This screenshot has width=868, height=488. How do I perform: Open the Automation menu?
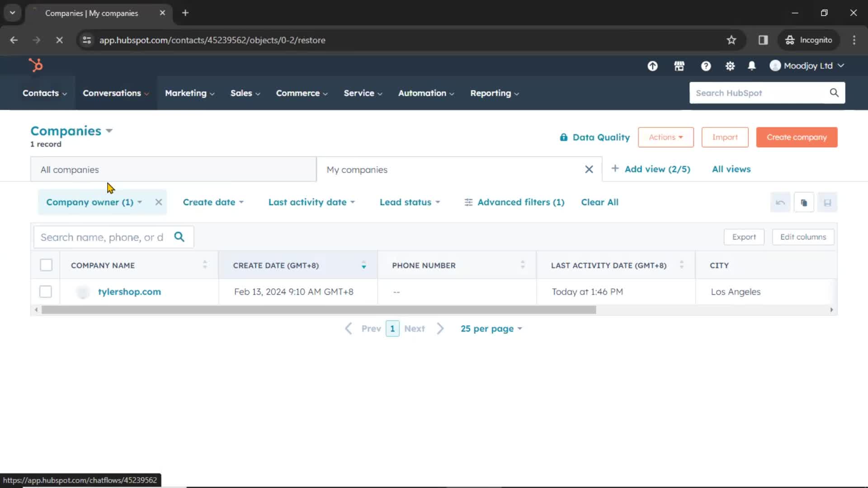click(426, 93)
